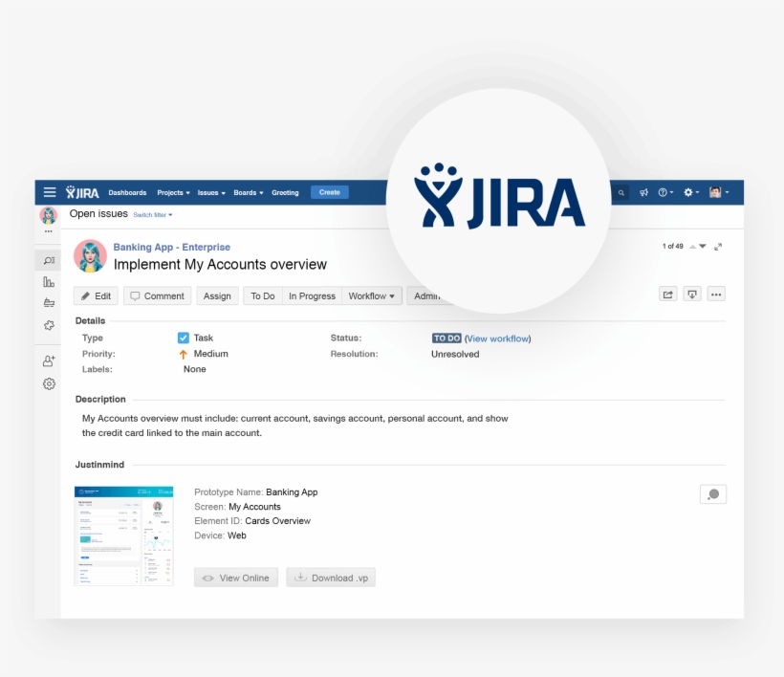Click the View workflow link
This screenshot has height=677, width=784.
tap(497, 338)
